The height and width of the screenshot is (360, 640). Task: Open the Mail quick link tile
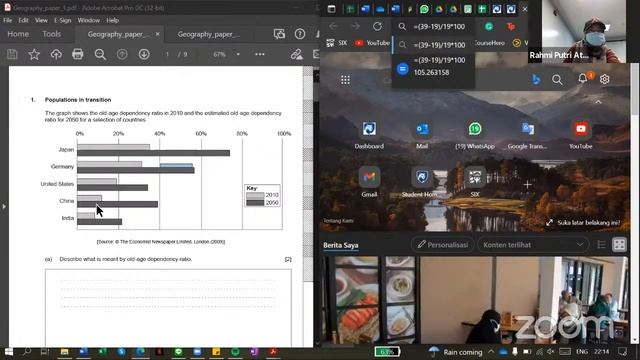(422, 135)
